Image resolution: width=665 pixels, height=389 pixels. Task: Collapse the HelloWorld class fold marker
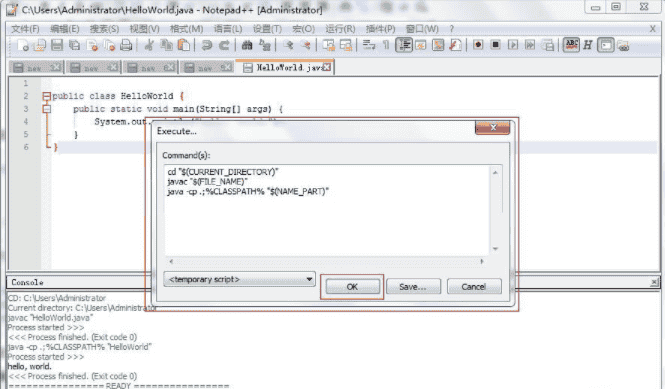click(x=47, y=96)
